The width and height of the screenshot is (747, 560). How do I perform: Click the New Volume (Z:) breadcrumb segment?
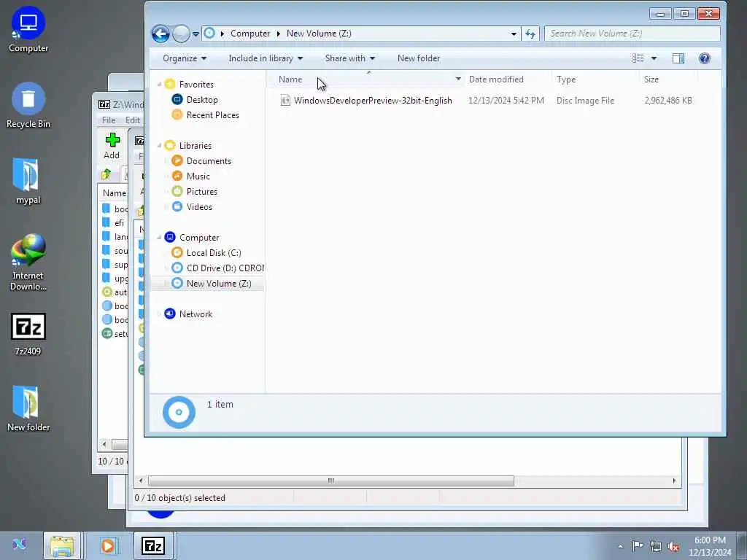tap(319, 34)
